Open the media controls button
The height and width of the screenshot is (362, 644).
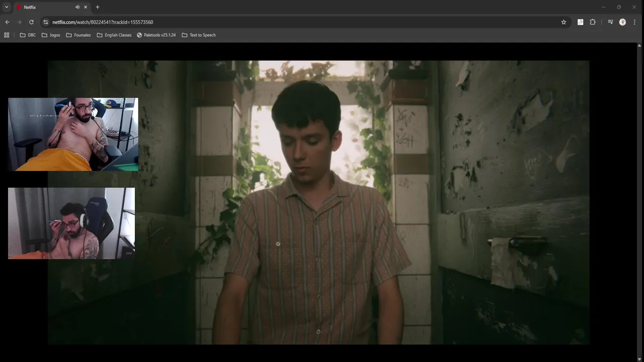(610, 22)
